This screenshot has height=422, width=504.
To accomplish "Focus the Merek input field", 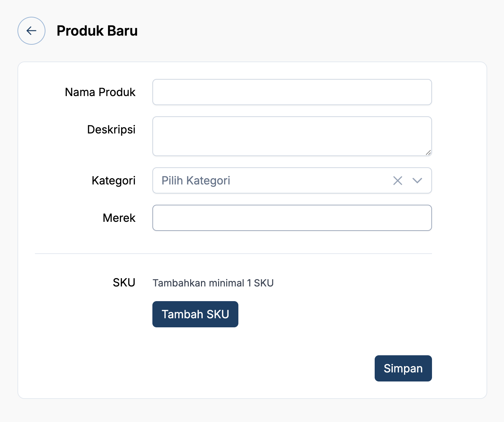I will [x=292, y=218].
